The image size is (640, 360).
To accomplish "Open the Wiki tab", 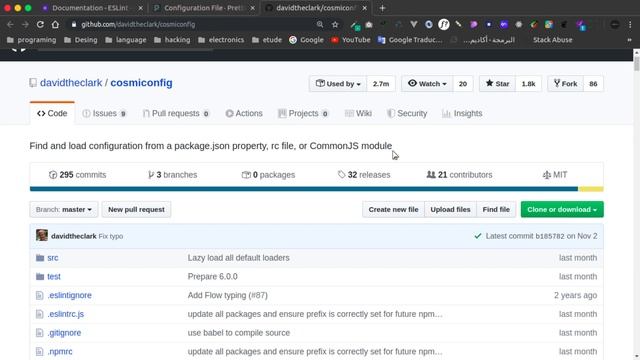I will pyautogui.click(x=358, y=113).
